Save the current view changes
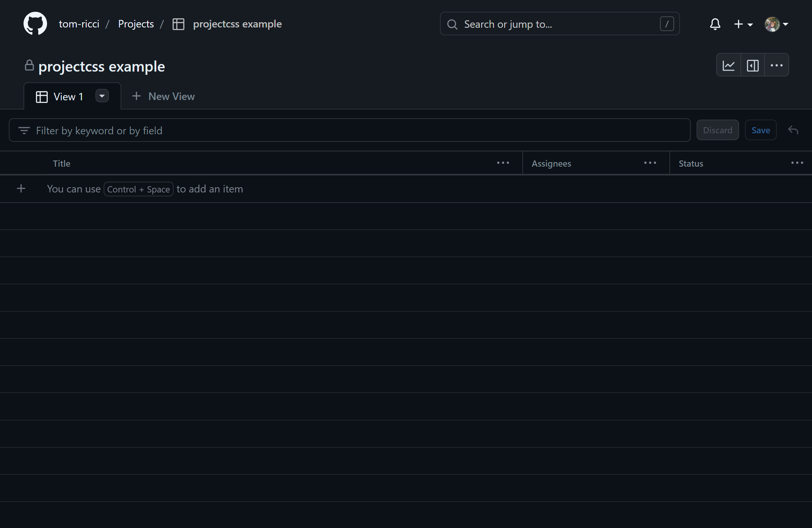The image size is (812, 528). [760, 130]
